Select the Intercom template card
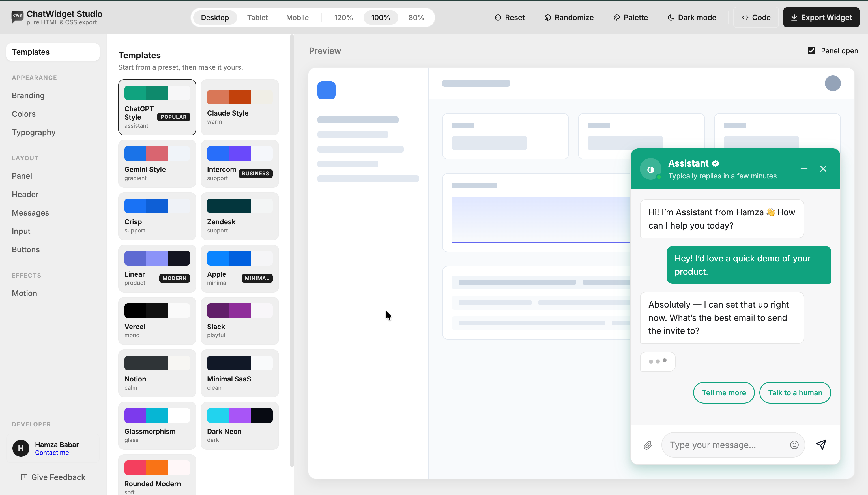 tap(240, 164)
